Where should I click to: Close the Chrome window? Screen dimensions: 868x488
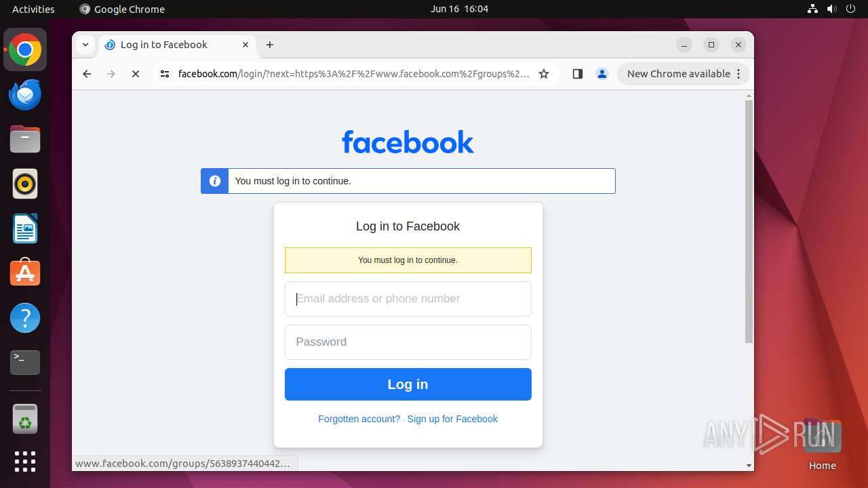pyautogui.click(x=738, y=45)
